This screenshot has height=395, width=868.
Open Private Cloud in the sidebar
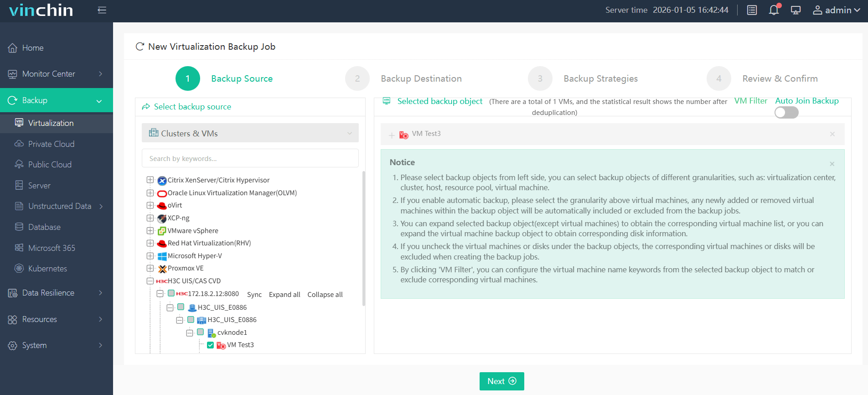(51, 144)
